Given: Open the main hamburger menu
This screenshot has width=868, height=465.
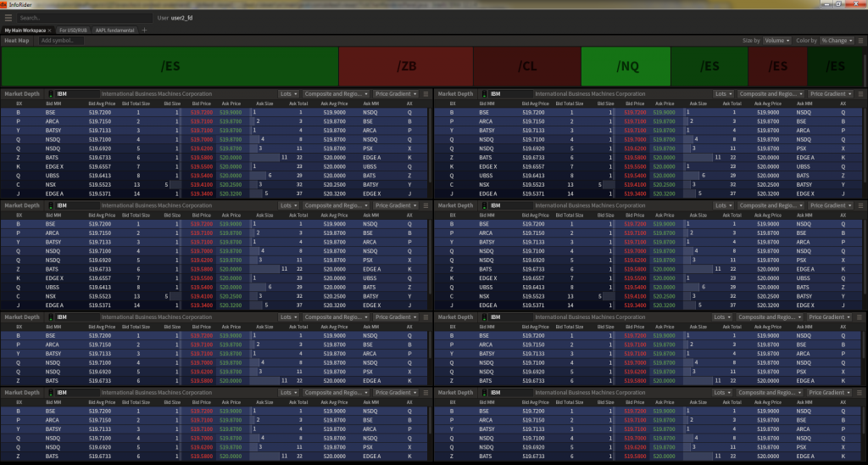Looking at the screenshot, I should point(8,17).
